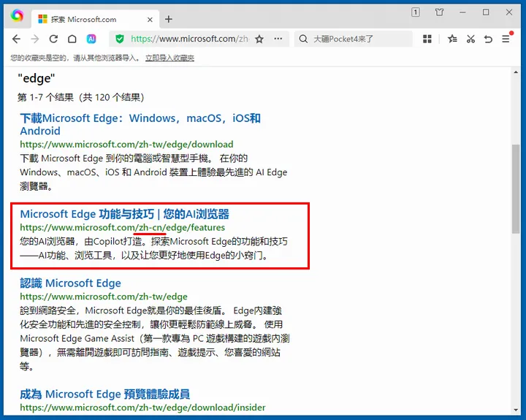Viewport: 526px width, 420px height.
Task: Open the skin shirt icon
Action: 439,12
